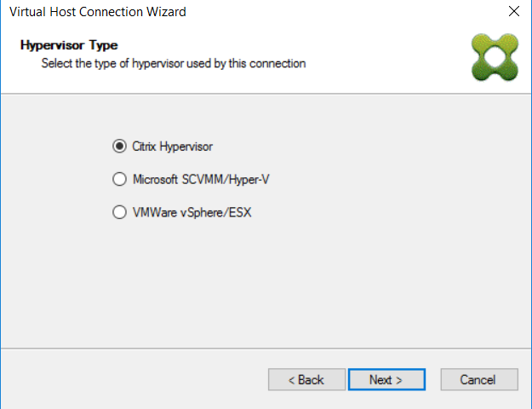Click the Hypervisor Type heading
The height and width of the screenshot is (409, 532).
point(69,45)
